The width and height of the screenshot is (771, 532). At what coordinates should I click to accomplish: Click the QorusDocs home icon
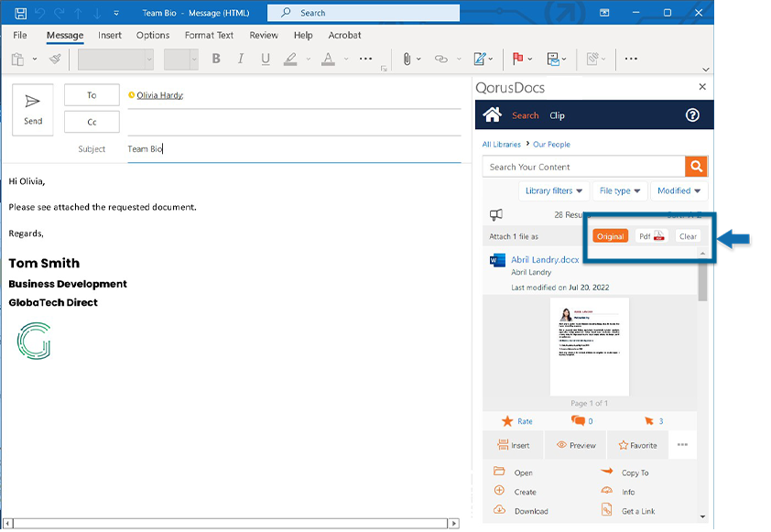pyautogui.click(x=493, y=115)
